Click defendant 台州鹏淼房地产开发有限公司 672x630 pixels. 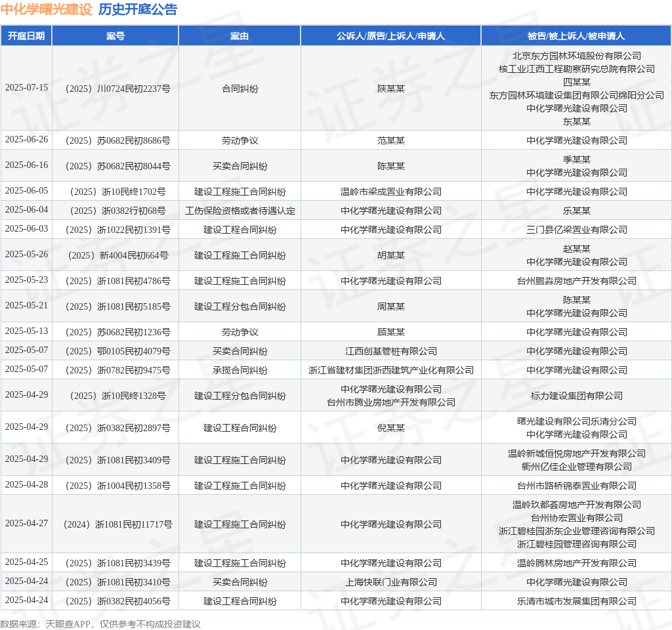[577, 281]
